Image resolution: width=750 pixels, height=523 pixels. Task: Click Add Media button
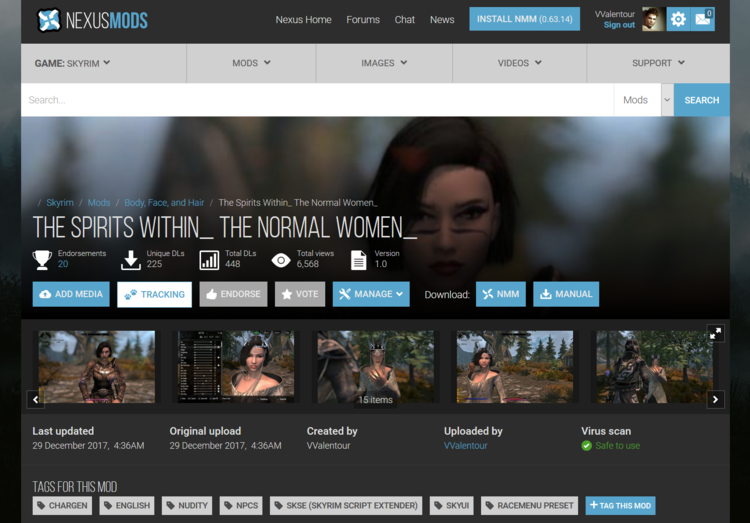pos(71,294)
